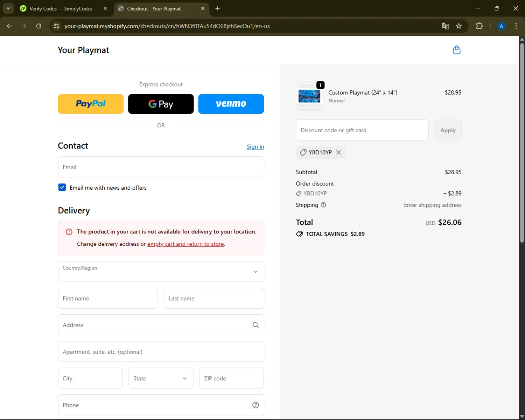Click the Your Playmat store title
The height and width of the screenshot is (420, 525).
point(83,50)
